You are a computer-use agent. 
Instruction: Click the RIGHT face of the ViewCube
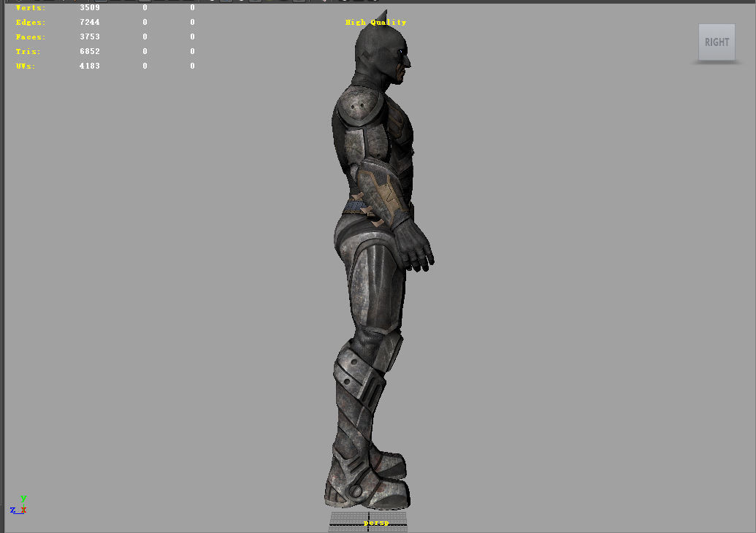[x=717, y=42]
